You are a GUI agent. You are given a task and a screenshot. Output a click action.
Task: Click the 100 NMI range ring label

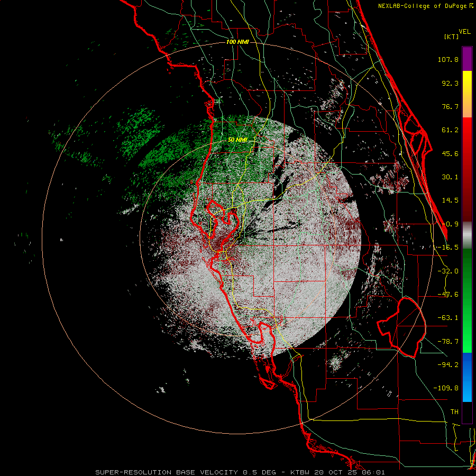[x=237, y=42]
